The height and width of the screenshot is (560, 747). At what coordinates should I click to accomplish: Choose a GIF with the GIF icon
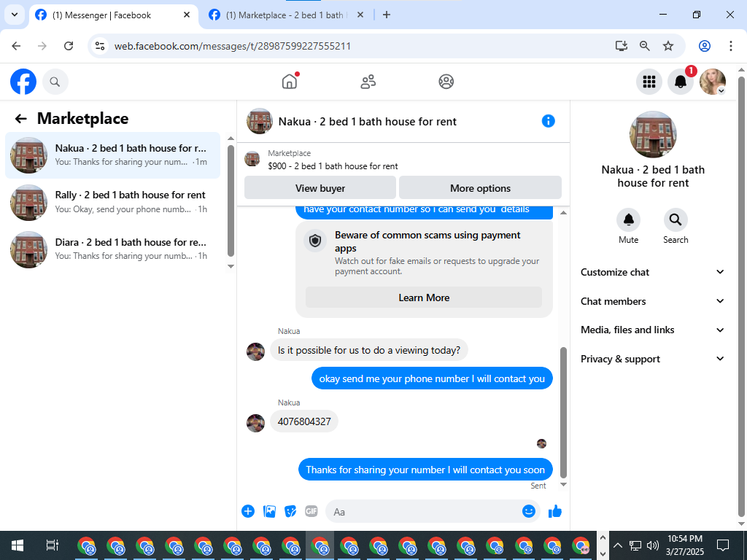[311, 511]
